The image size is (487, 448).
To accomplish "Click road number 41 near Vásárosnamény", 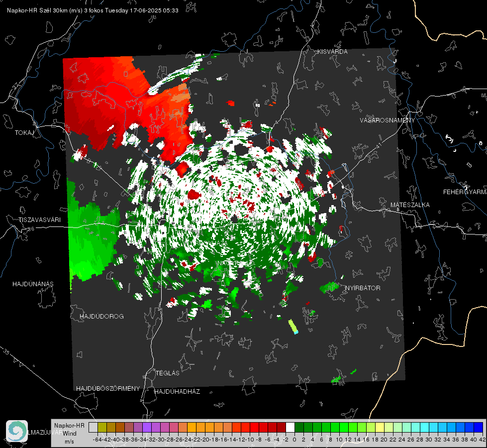I will click(378, 145).
